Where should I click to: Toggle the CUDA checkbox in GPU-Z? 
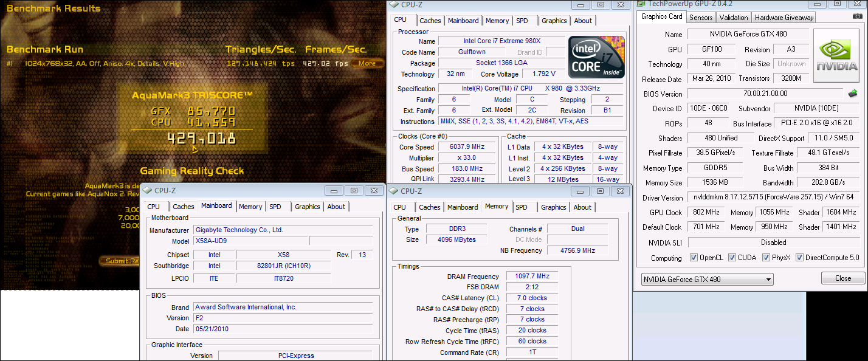[732, 258]
